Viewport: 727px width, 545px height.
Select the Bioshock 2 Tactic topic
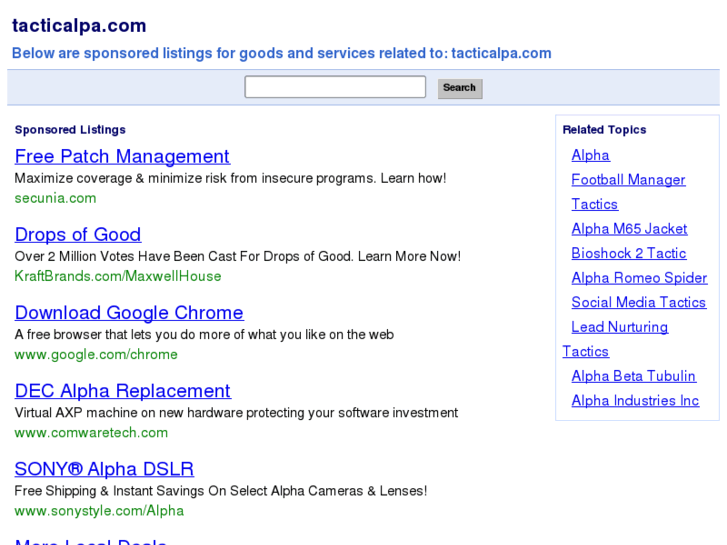[629, 253]
